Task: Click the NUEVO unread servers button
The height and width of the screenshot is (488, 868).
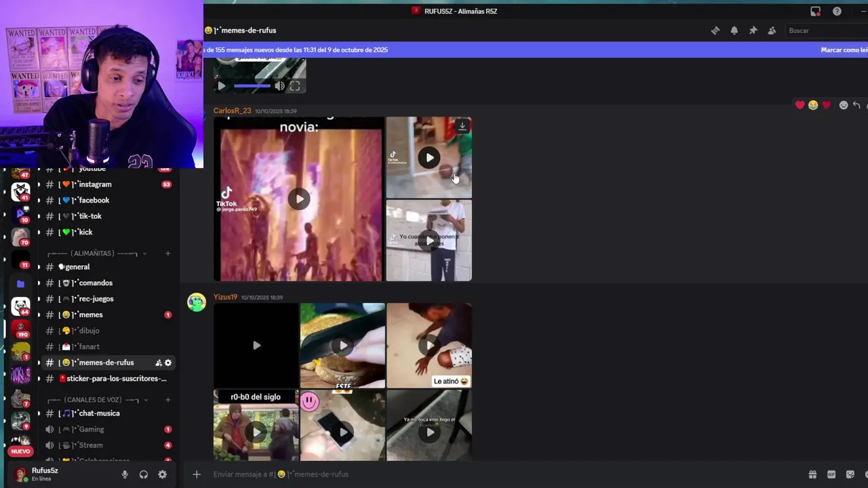Action: tap(20, 451)
